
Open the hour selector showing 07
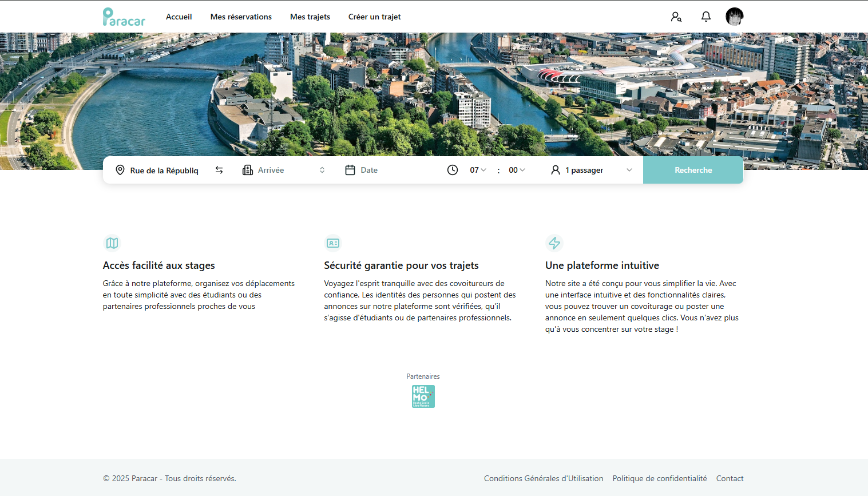(478, 170)
